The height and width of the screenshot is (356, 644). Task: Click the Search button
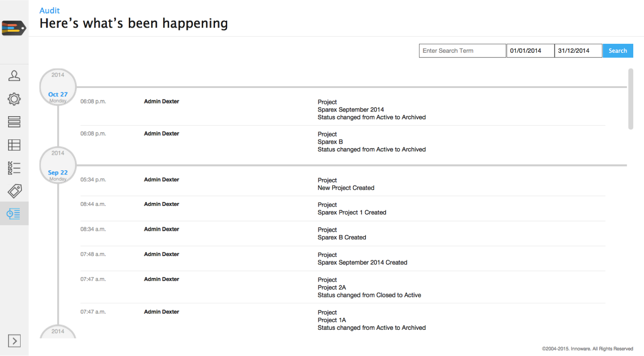click(617, 51)
